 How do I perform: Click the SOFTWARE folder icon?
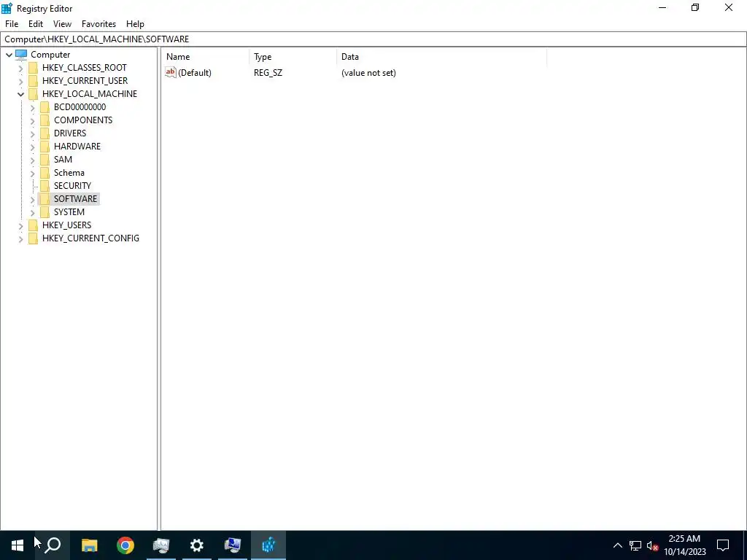(44, 198)
